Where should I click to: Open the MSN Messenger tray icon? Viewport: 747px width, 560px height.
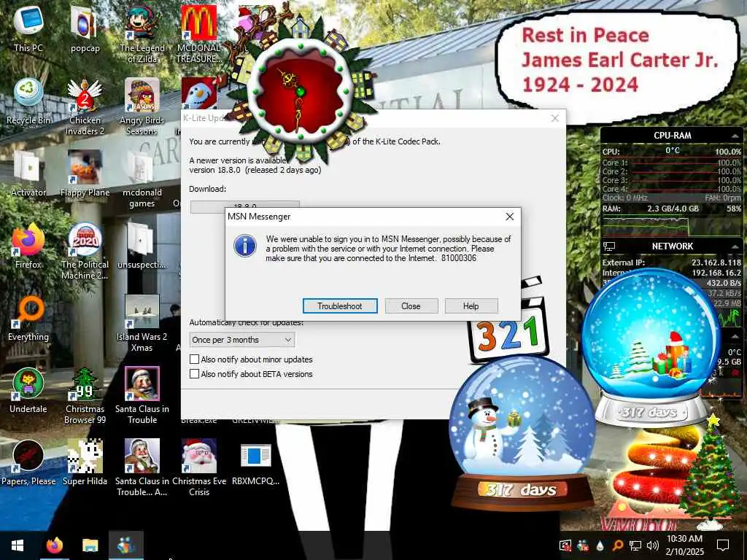[582, 545]
